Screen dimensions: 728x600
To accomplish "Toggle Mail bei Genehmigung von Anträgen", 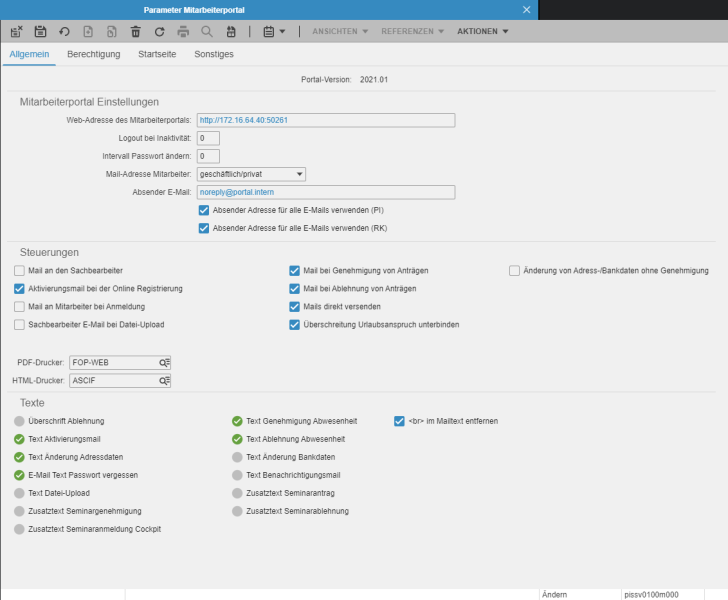I will [x=294, y=271].
